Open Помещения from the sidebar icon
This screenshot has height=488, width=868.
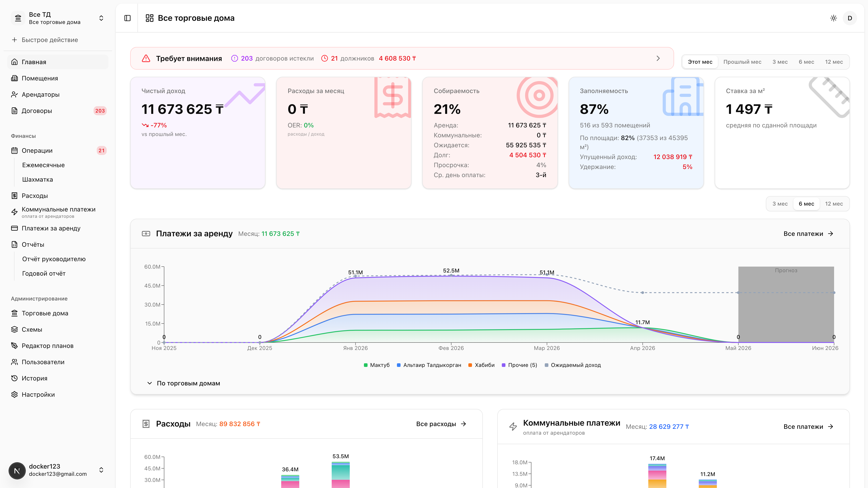pyautogui.click(x=14, y=78)
